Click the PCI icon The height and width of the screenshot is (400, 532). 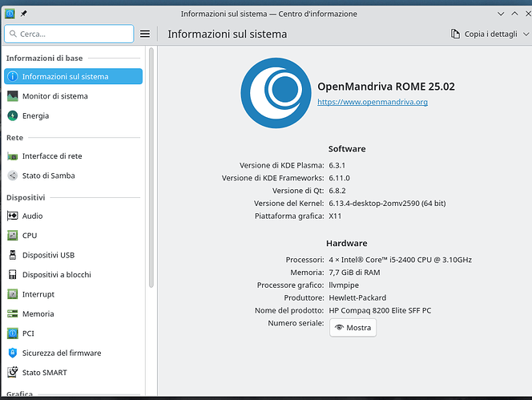pos(13,333)
